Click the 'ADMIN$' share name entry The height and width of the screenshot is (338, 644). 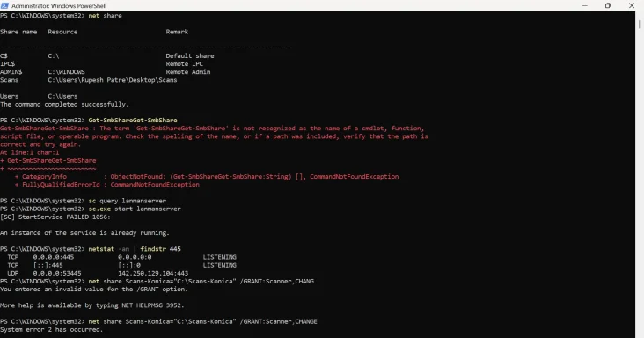[11, 72]
